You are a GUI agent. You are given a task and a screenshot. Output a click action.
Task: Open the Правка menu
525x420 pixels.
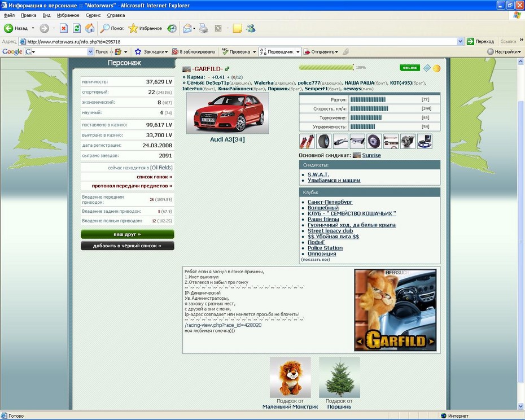[x=28, y=15]
